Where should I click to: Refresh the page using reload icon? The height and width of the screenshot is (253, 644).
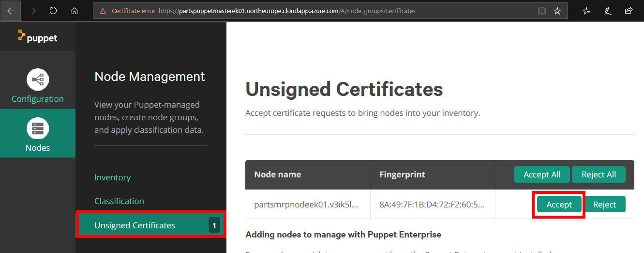click(x=53, y=11)
